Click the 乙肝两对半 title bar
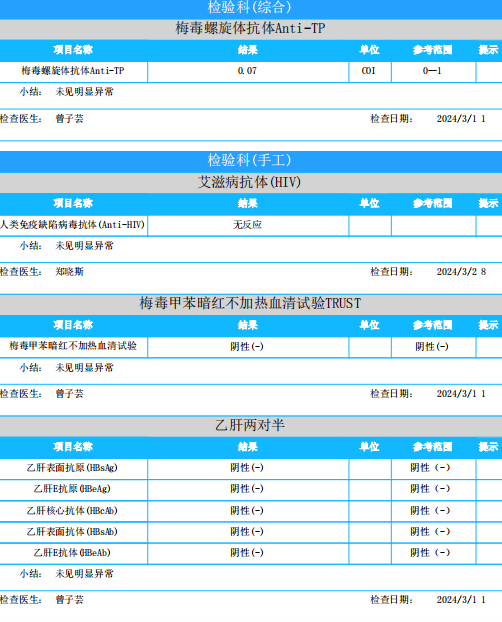Screen dimensions: 502x622 point(251,426)
